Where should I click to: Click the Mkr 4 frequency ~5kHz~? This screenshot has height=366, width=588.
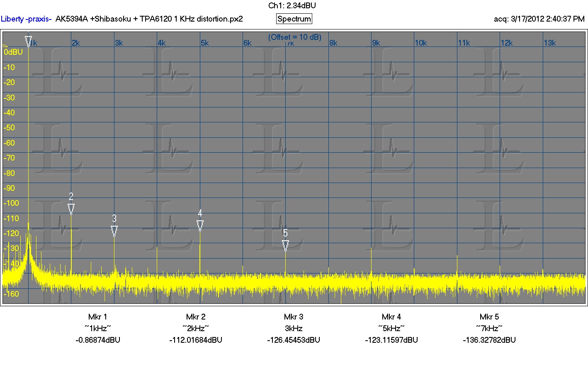391,328
